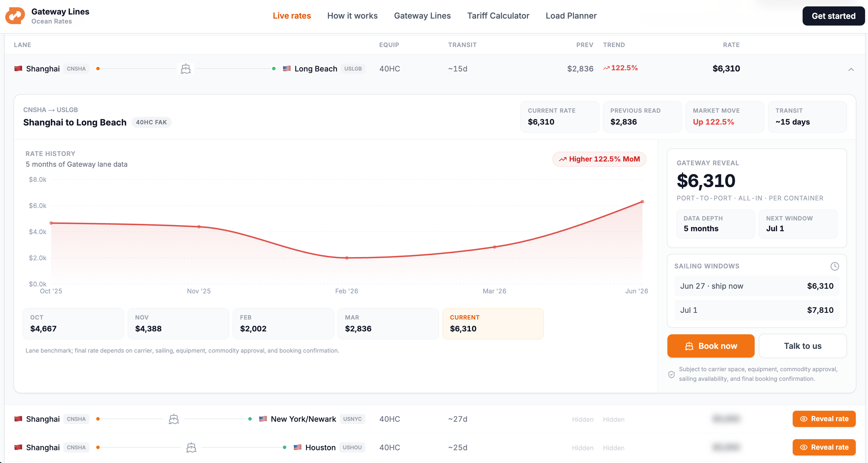The image size is (868, 463).
Task: Click the orange origin dot on Long Beach lane
Action: [x=98, y=69]
